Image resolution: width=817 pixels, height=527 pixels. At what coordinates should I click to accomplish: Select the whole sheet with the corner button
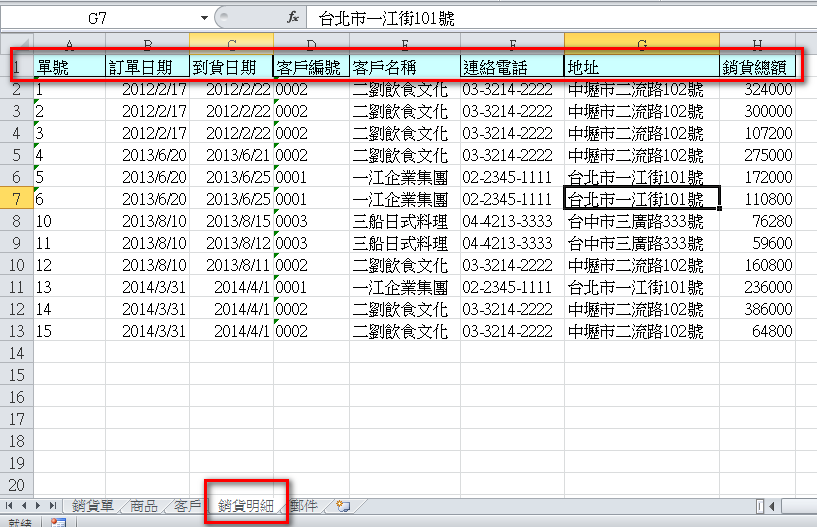[x=17, y=44]
